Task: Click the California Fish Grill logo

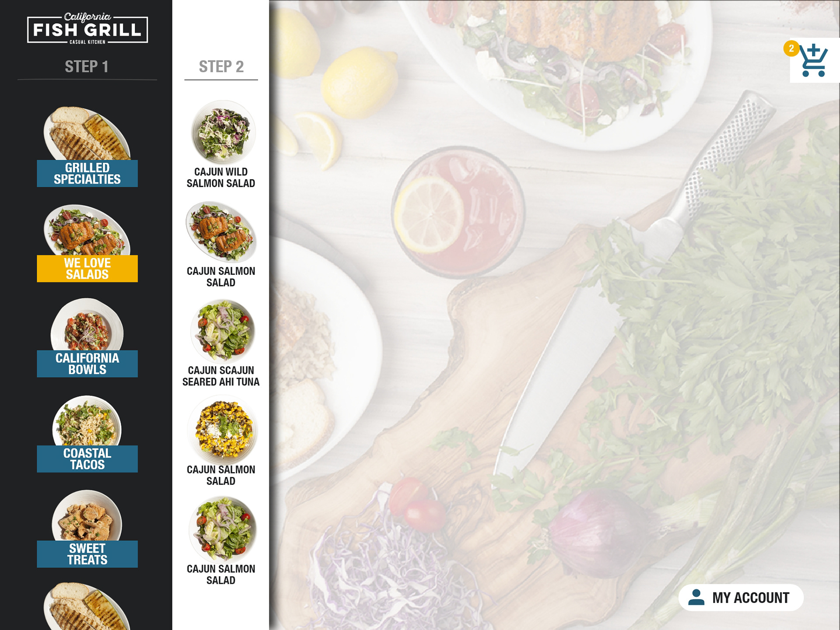Action: [87, 28]
